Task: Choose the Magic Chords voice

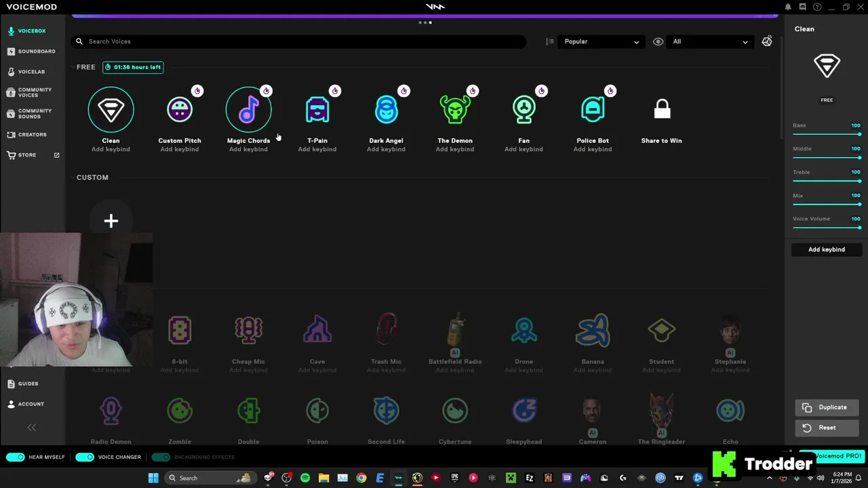Action: coord(248,110)
